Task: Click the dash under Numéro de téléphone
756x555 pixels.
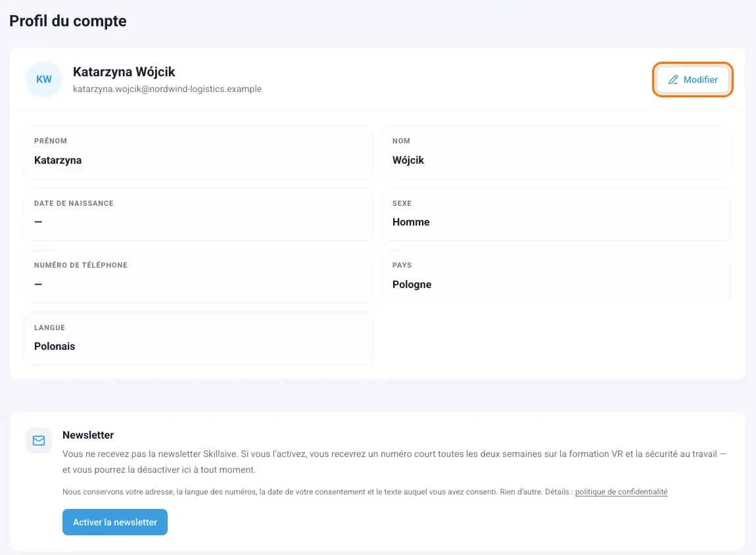Action: pyautogui.click(x=39, y=285)
